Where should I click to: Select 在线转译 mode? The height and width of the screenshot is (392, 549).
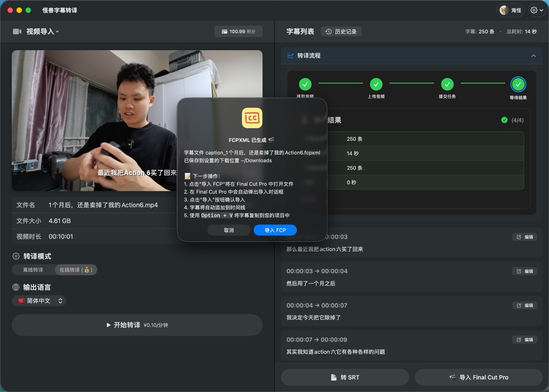click(x=76, y=270)
